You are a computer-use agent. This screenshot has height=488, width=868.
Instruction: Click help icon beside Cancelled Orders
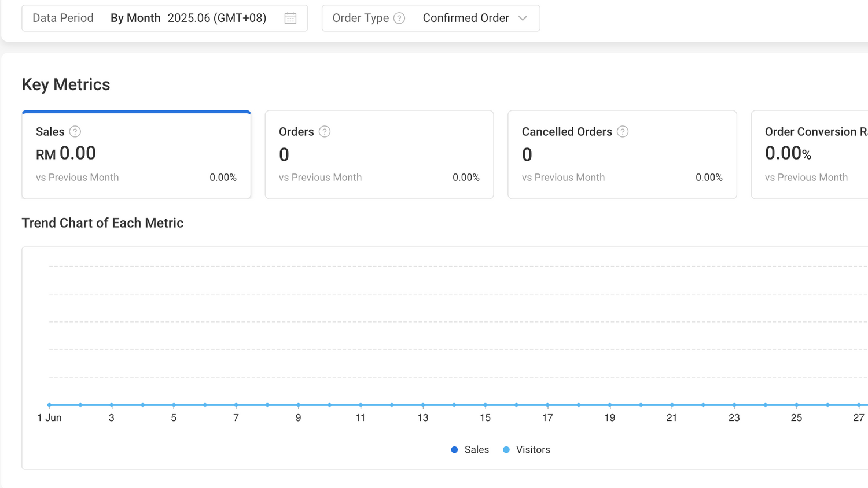[623, 132]
